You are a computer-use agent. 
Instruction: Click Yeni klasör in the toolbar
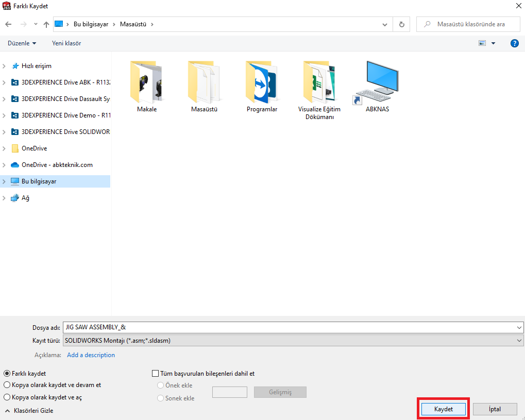66,43
